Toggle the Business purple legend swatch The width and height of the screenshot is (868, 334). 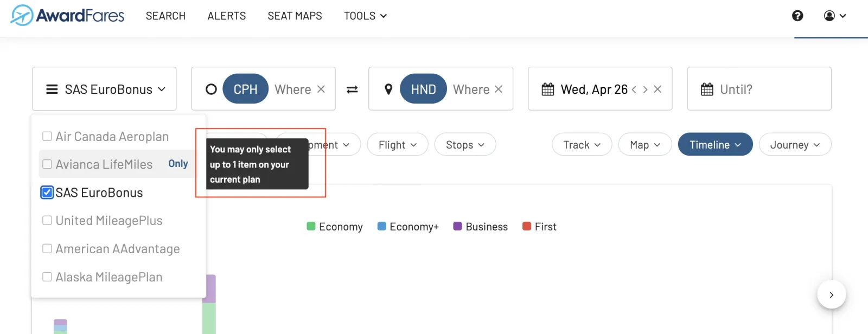tap(457, 226)
